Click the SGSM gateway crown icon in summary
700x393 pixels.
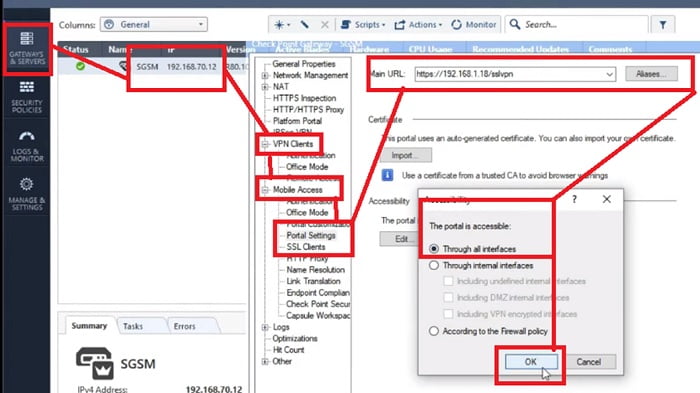(x=95, y=364)
